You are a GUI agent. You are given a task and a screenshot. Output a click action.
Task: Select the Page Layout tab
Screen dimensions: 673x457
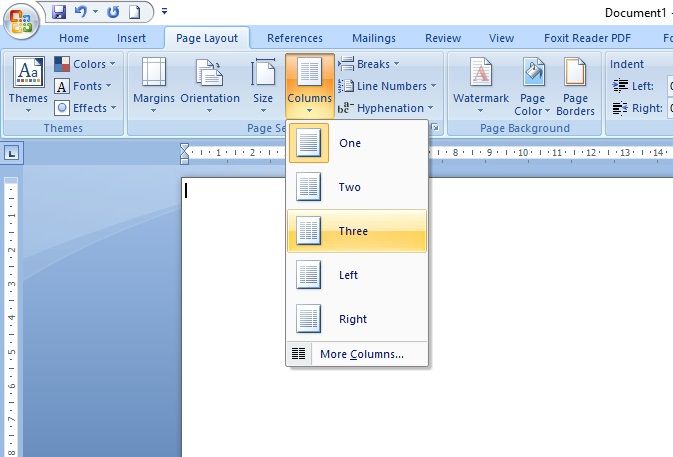(207, 38)
